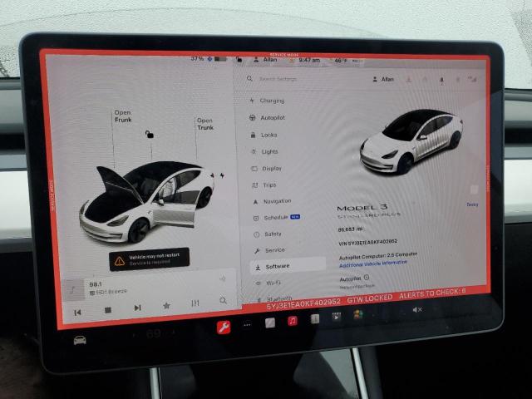
Task: Tap the unlock padlock above the car
Action: click(150, 135)
